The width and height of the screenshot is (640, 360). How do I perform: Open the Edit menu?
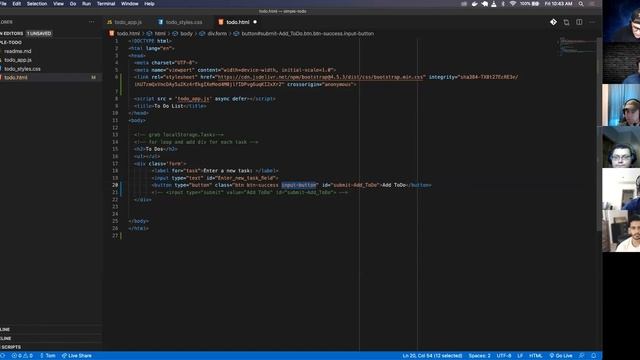(17, 4)
